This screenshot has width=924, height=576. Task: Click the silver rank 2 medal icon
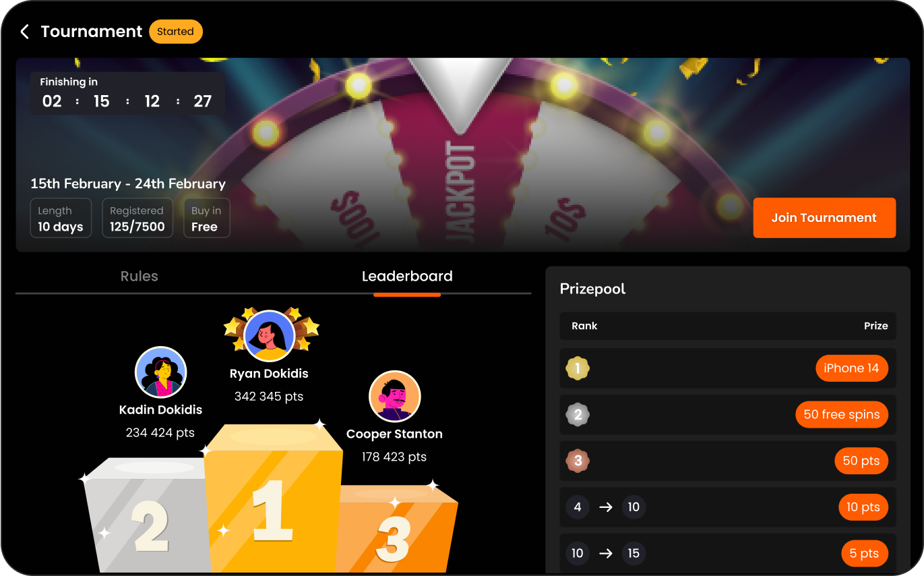578,415
